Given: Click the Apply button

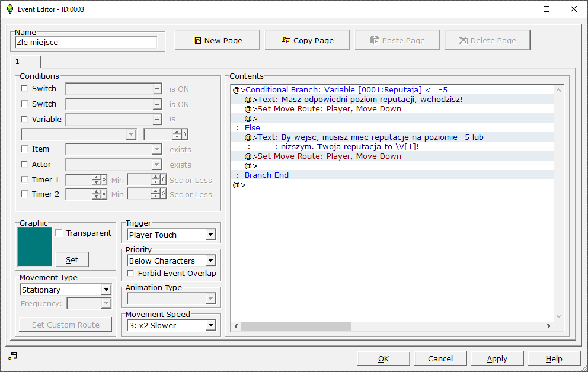Looking at the screenshot, I should tap(497, 358).
